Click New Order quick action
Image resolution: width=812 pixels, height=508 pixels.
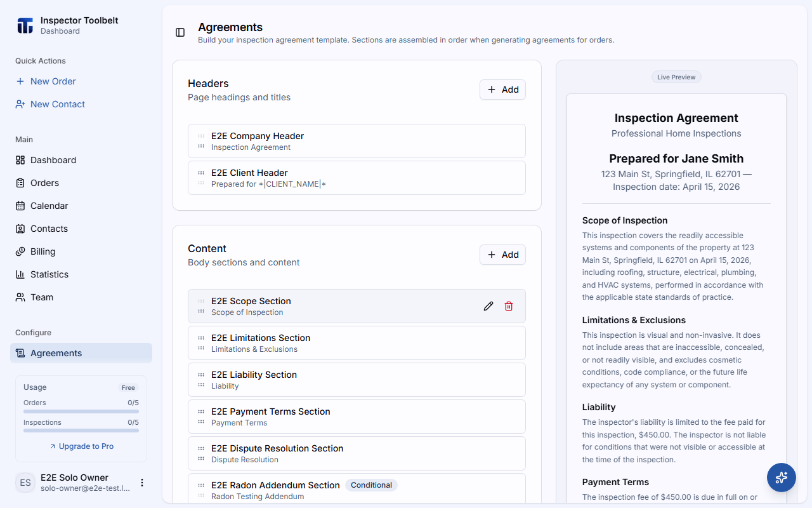[81, 81]
